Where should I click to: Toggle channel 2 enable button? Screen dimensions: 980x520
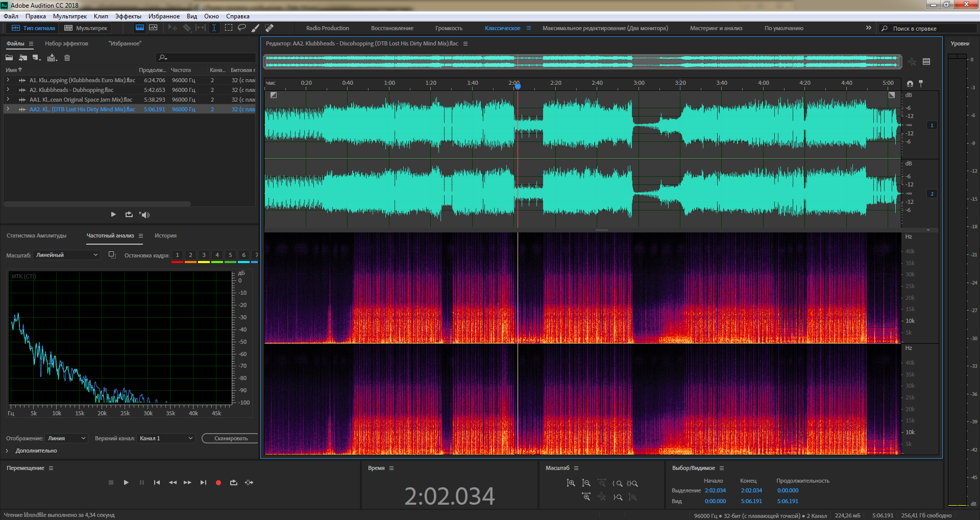click(x=932, y=194)
